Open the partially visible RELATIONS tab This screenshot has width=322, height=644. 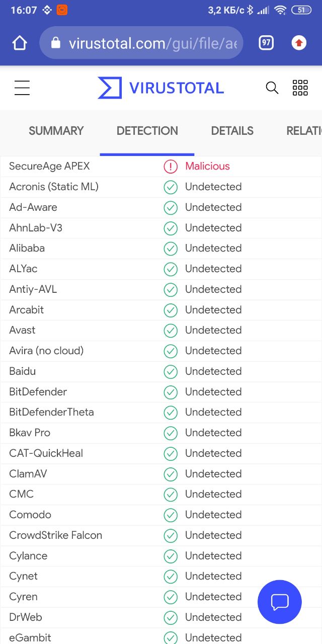[x=304, y=131]
